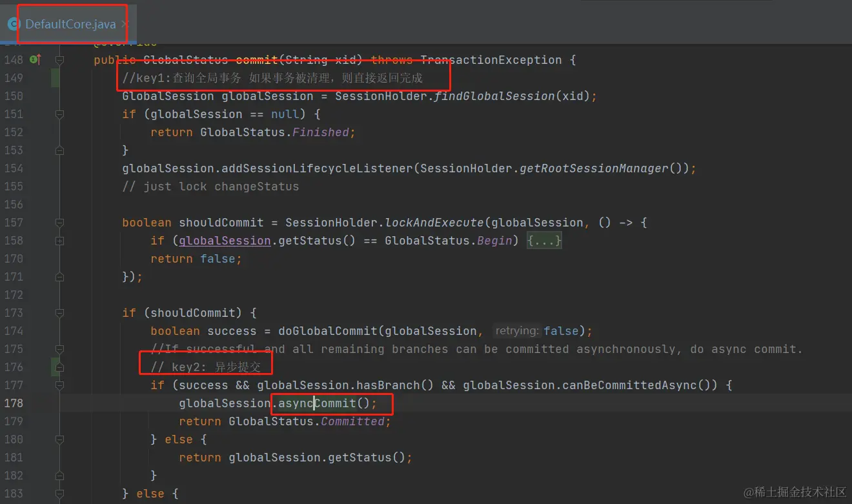Click the key2 comment on line 176
Viewport: 852px width, 504px height.
[206, 367]
